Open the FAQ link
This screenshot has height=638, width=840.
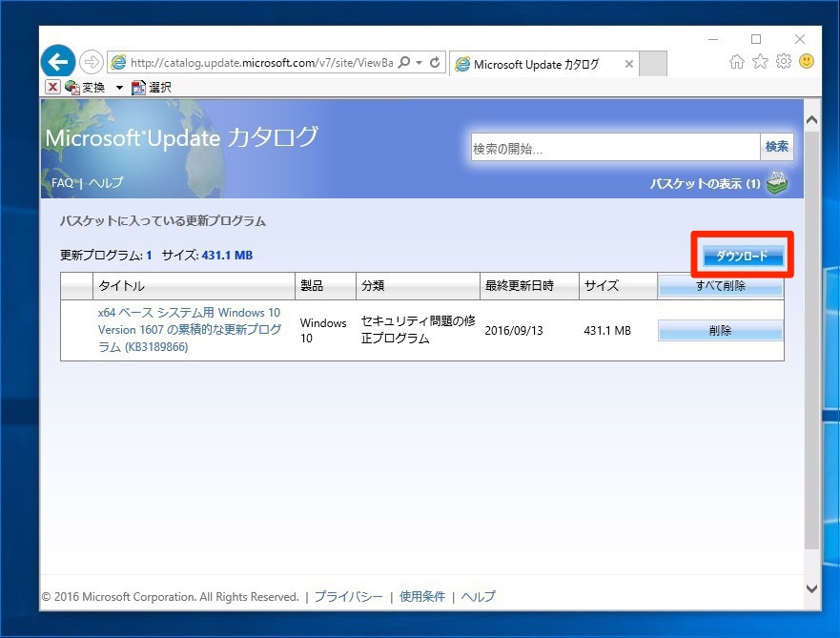62,183
